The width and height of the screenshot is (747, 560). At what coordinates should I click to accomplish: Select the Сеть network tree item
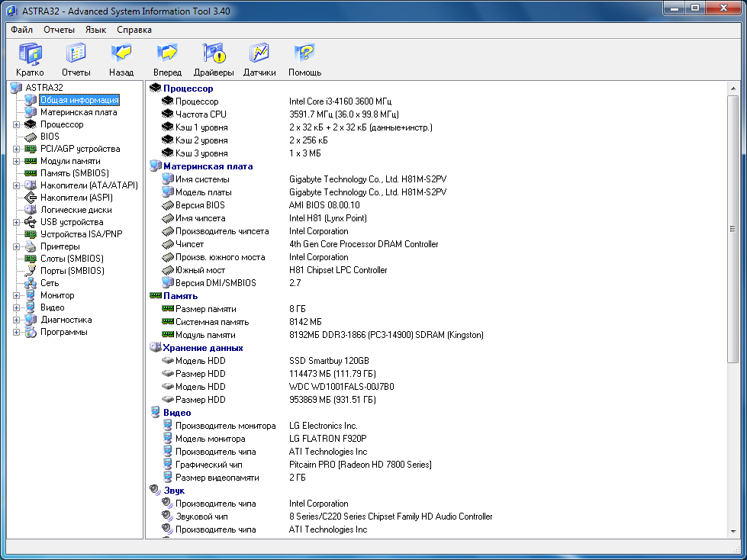50,283
